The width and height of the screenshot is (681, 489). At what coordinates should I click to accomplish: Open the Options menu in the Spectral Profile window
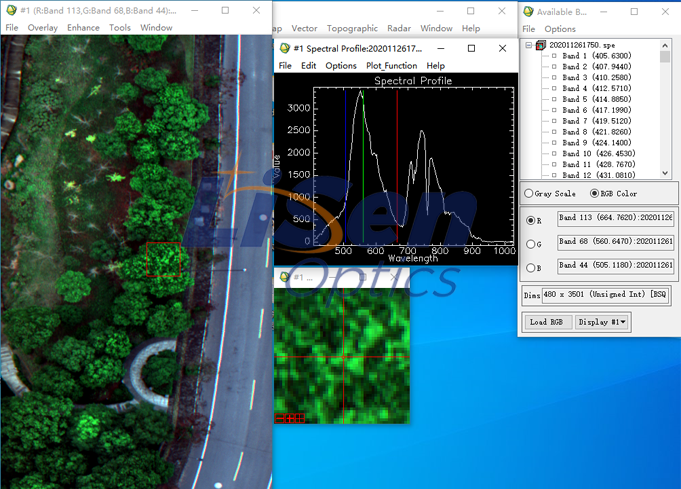[341, 66]
